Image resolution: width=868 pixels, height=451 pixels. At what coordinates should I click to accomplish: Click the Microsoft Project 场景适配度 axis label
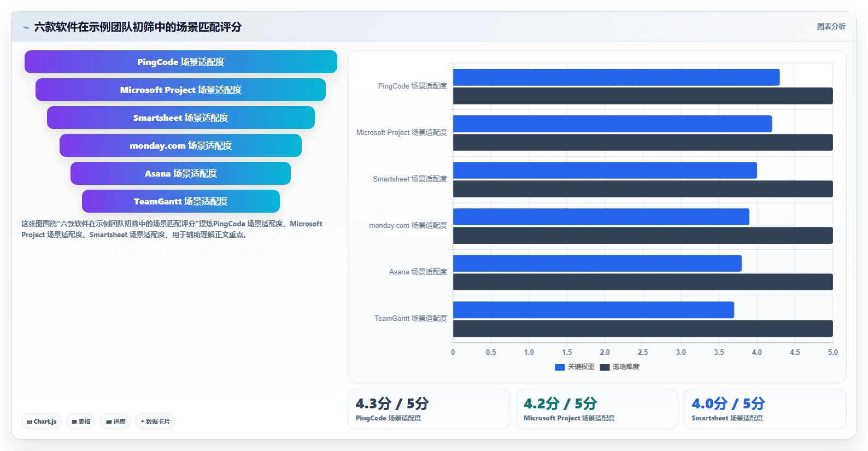pos(402,133)
